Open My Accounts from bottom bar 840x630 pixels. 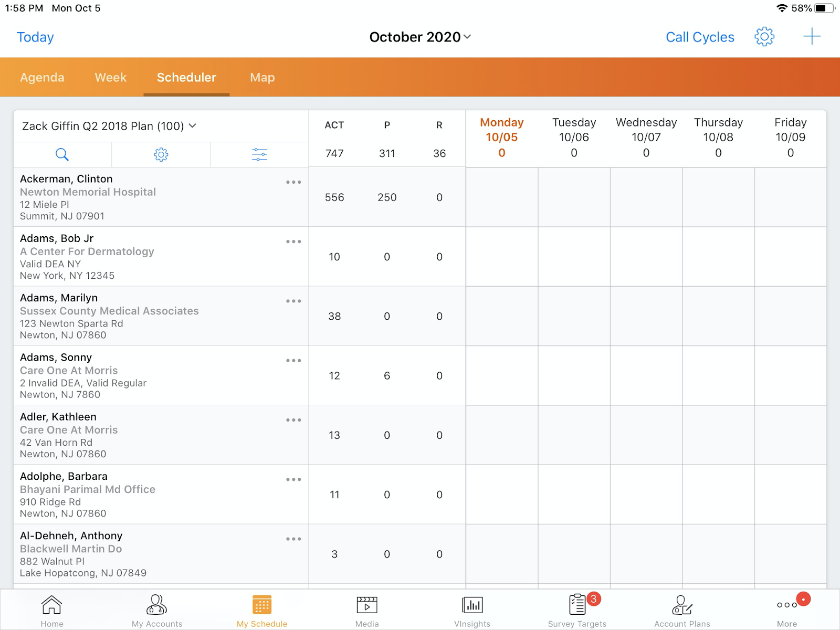[157, 611]
